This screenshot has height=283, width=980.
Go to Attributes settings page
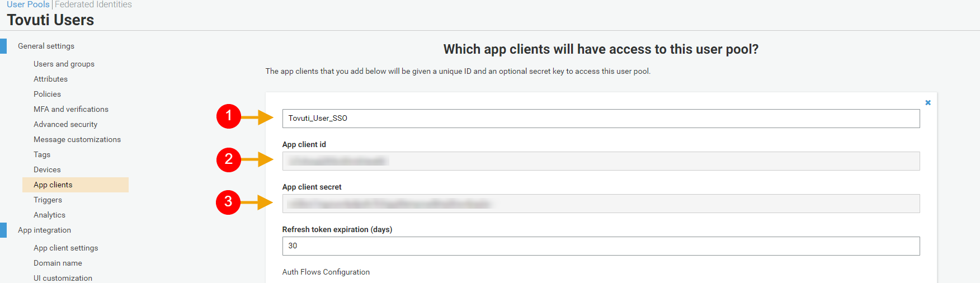[50, 79]
